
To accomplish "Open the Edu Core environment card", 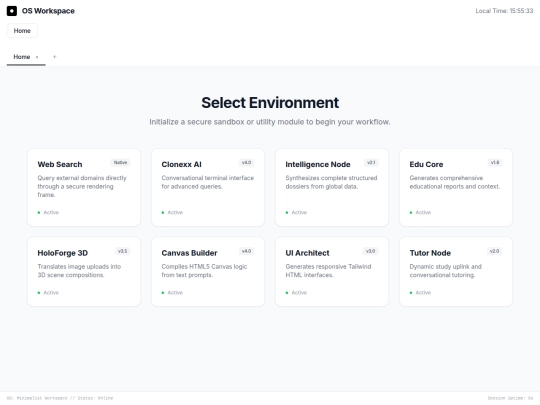I will point(456,187).
